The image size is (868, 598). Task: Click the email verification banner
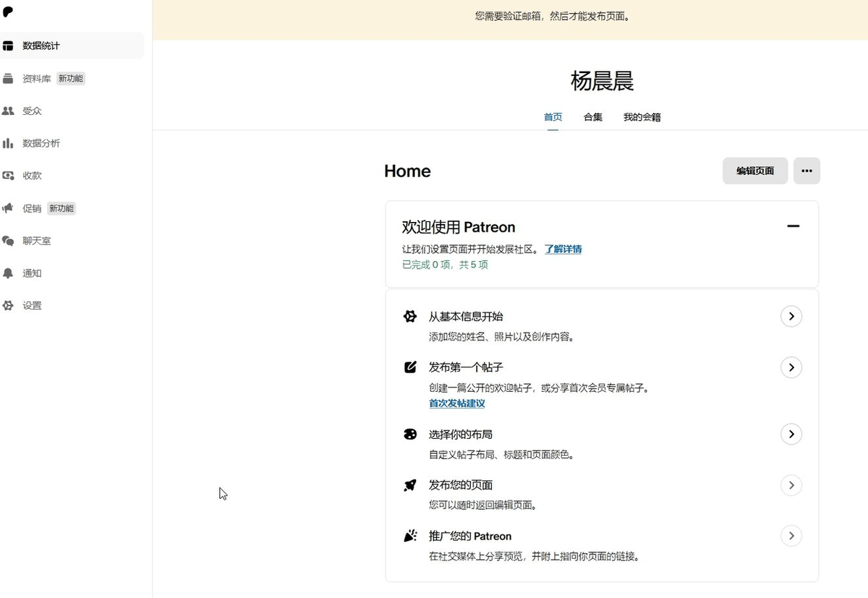click(x=510, y=20)
